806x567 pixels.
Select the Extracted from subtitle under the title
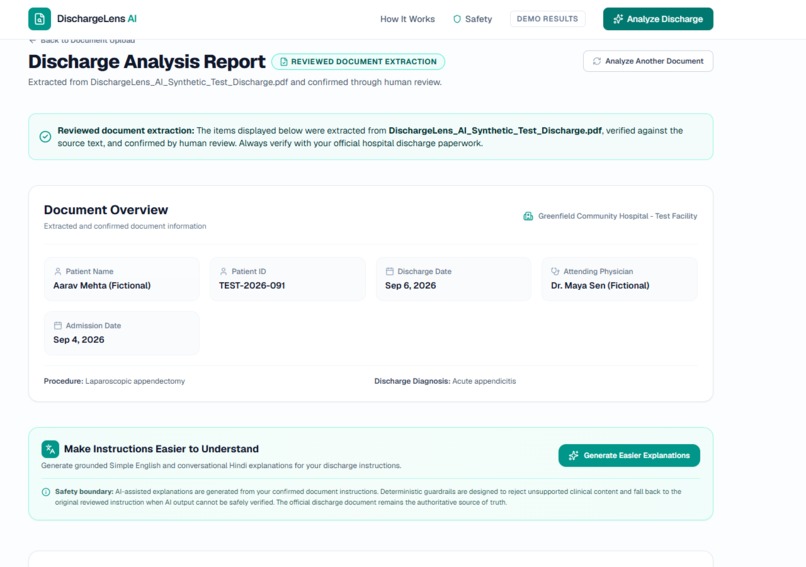[x=235, y=82]
